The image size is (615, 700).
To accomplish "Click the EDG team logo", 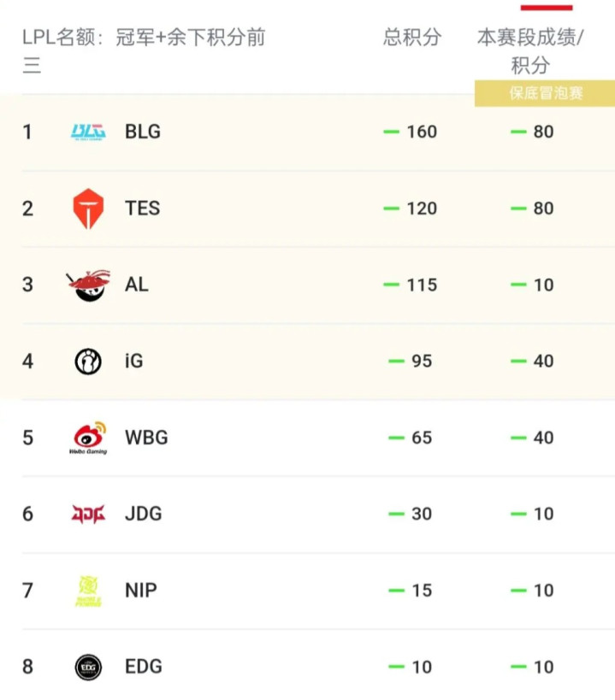I will coord(87,667).
